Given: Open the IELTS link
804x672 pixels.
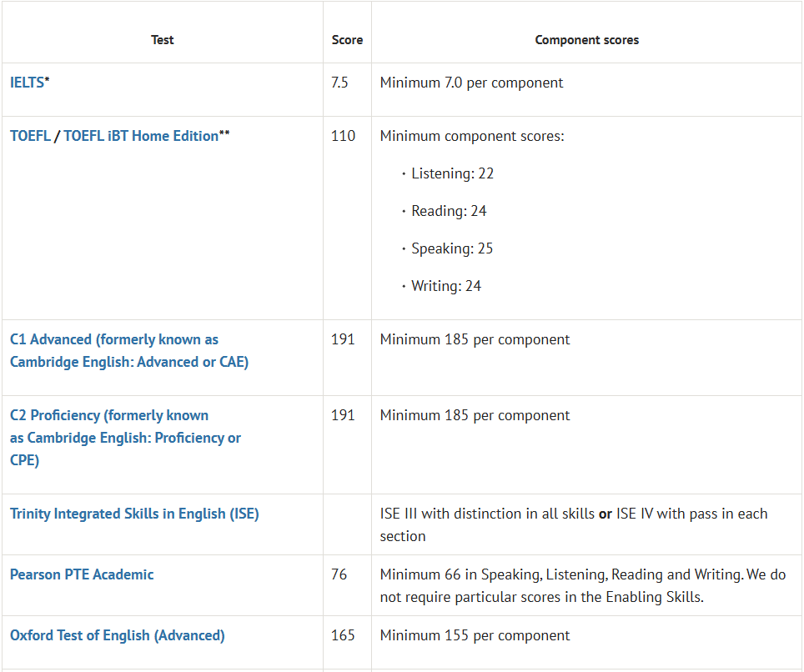Looking at the screenshot, I should pyautogui.click(x=27, y=83).
